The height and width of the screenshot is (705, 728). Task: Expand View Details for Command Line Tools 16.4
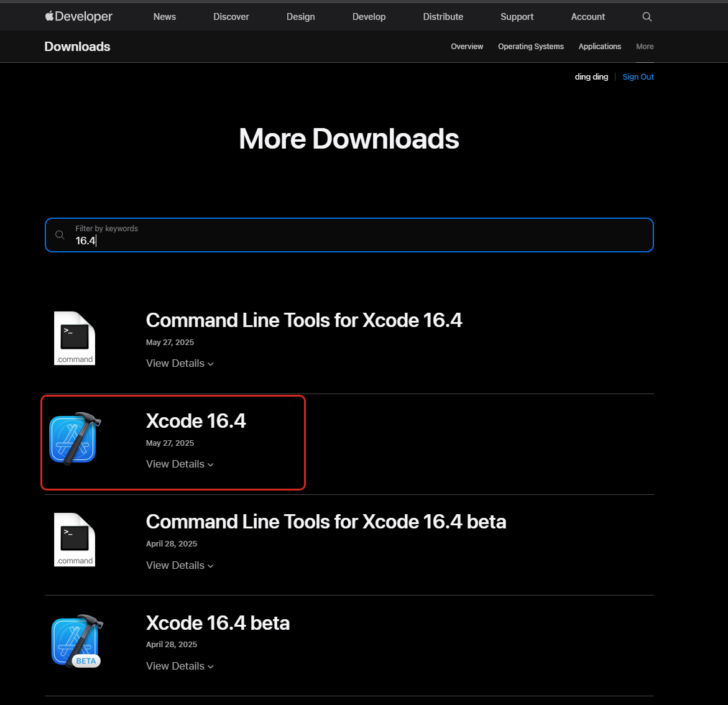180,363
